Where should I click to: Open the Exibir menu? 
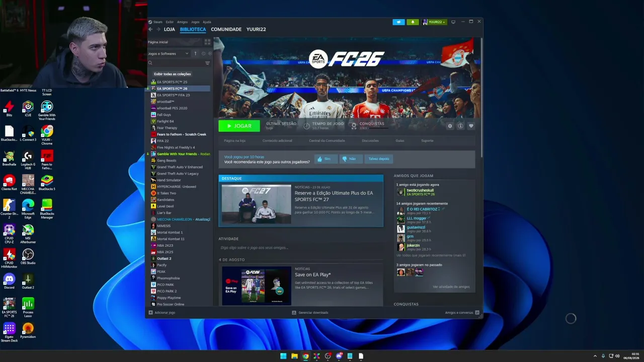(170, 22)
